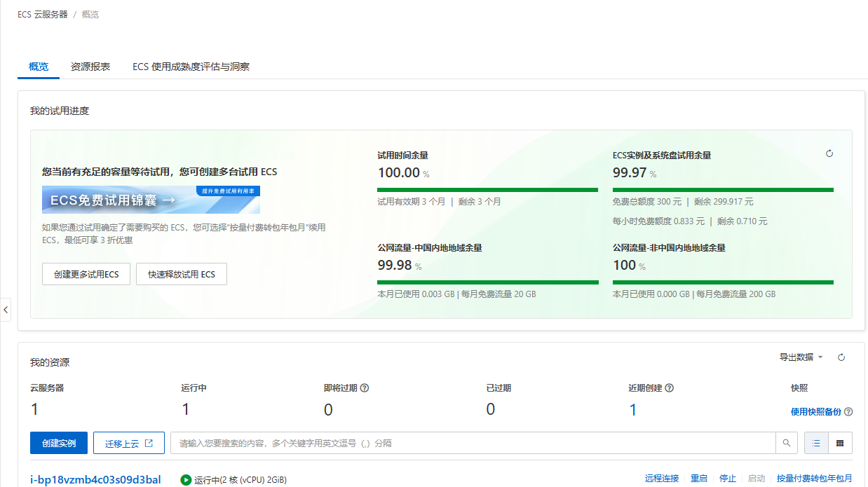The height and width of the screenshot is (487, 868).
Task: Click the ECS实例及系统盘试用余量 progress bar
Action: (x=723, y=189)
